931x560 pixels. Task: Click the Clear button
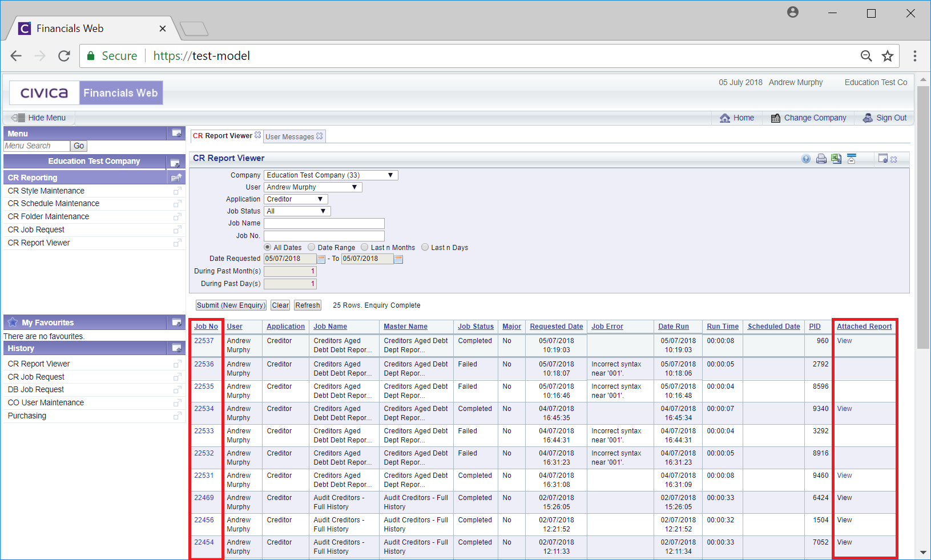coord(280,305)
